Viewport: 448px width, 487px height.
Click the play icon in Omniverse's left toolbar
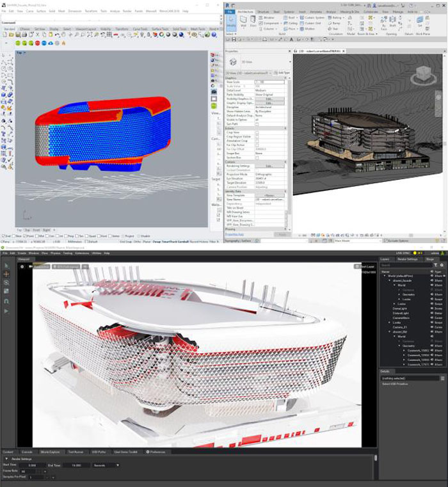click(x=6, y=310)
